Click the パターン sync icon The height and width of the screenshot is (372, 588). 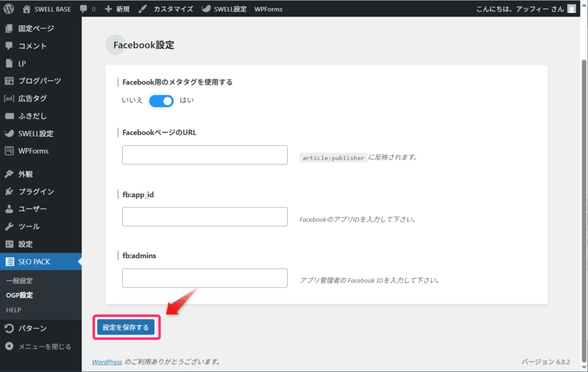[x=9, y=328]
